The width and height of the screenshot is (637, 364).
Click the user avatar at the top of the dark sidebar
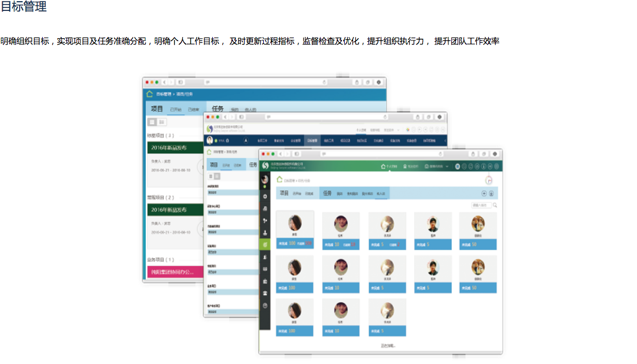pos(265,179)
